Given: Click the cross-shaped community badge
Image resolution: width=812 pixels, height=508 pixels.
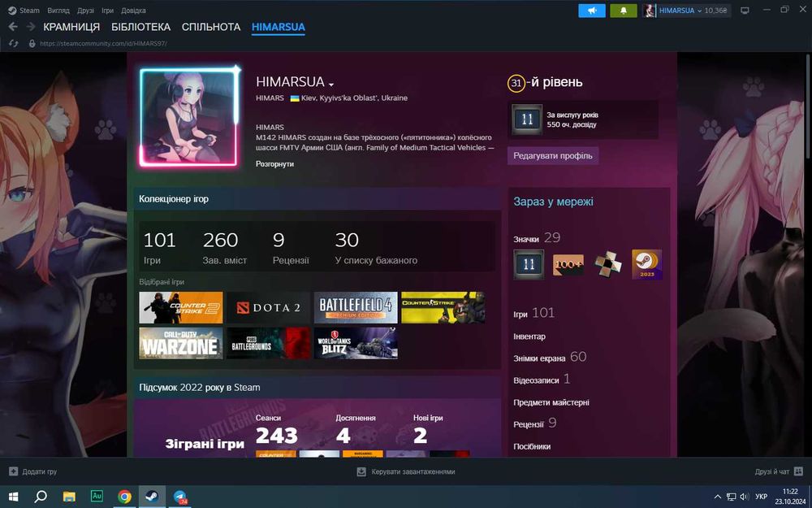Looking at the screenshot, I should coord(607,264).
